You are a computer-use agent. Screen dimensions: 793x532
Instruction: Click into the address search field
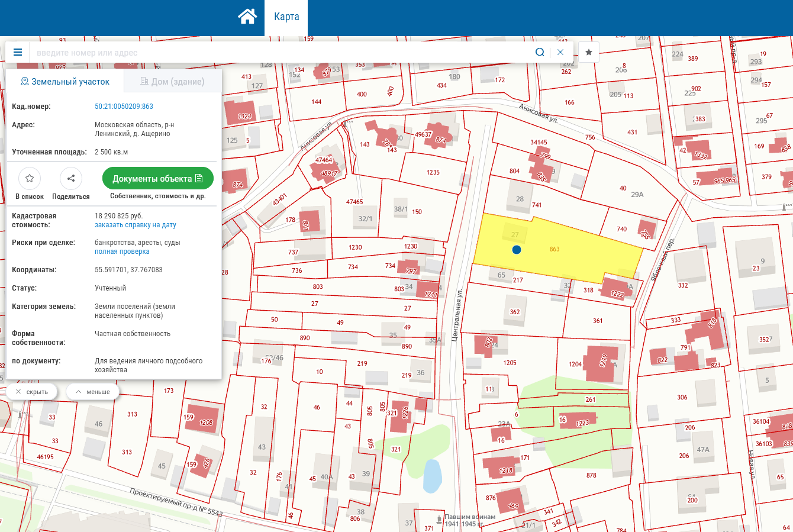point(278,53)
